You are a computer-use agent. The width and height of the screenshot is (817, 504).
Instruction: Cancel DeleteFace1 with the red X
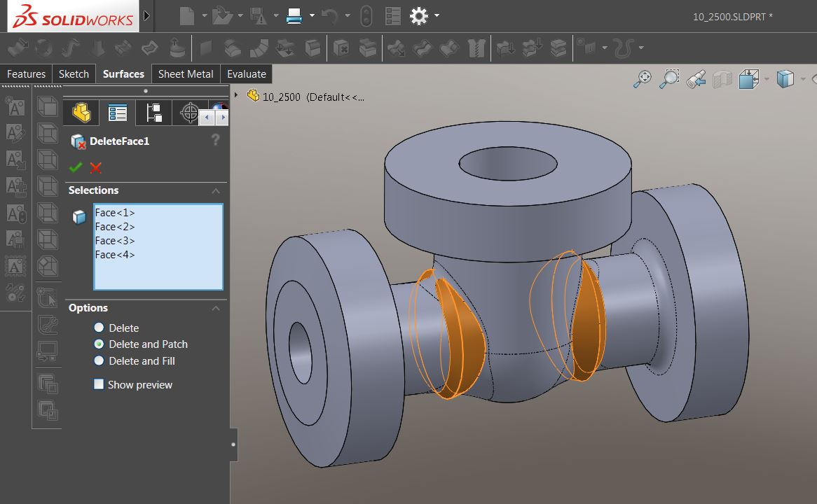coord(96,167)
